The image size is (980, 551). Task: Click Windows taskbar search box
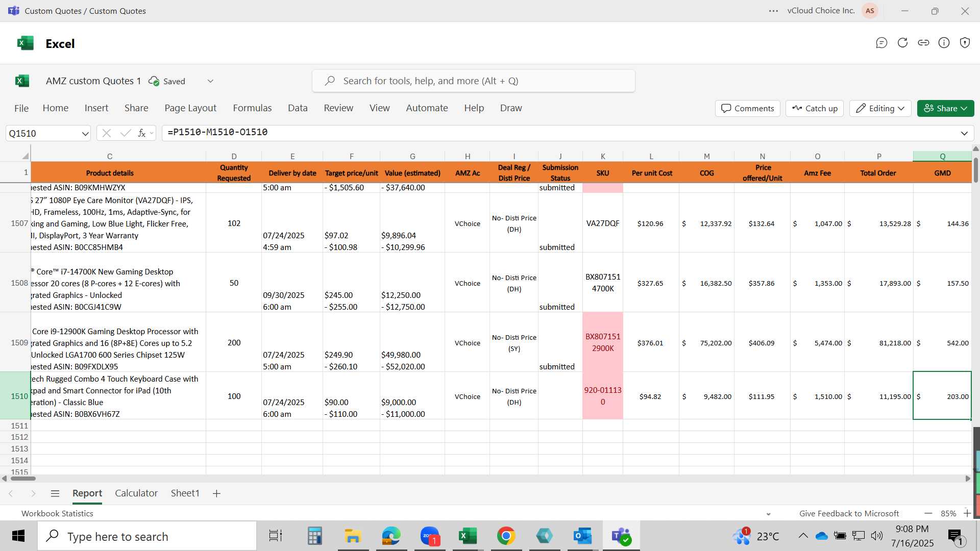click(x=147, y=536)
